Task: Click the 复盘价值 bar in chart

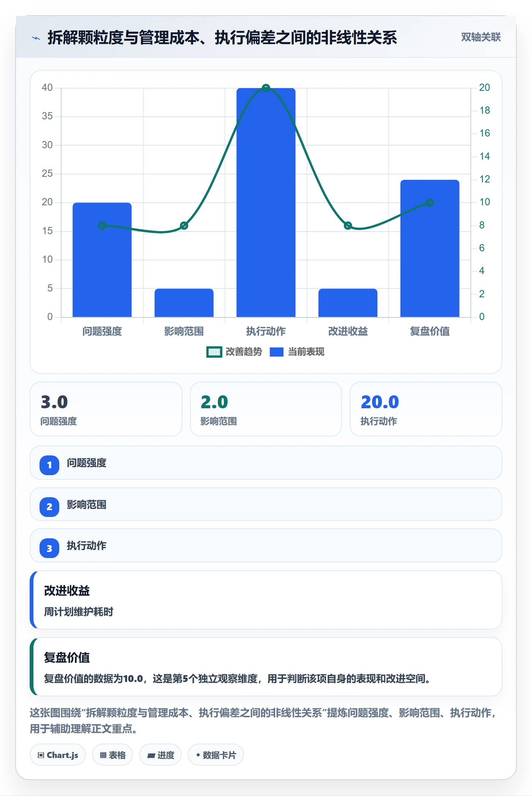Action: pyautogui.click(x=430, y=248)
